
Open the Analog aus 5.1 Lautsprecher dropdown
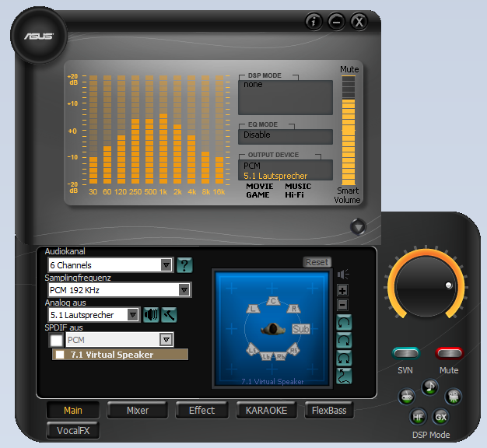click(93, 315)
